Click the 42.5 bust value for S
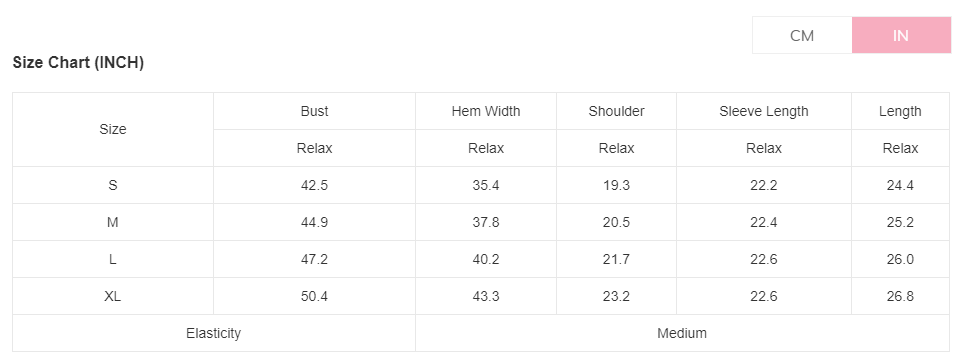The width and height of the screenshot is (964, 360). 314,185
